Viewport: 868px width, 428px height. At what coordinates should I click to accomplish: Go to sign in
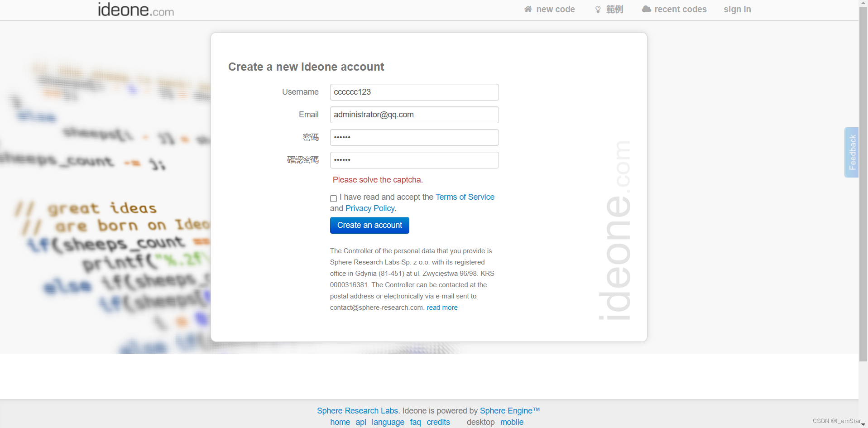[737, 9]
